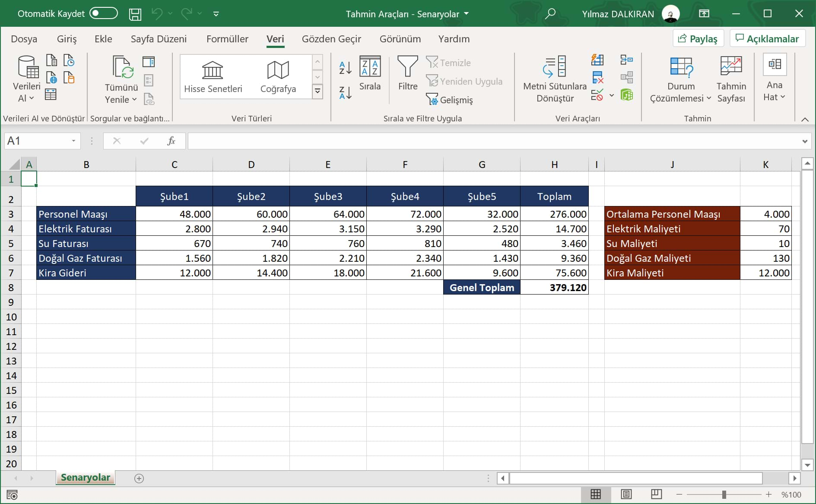Click the Name Box showing A1

(x=37, y=141)
